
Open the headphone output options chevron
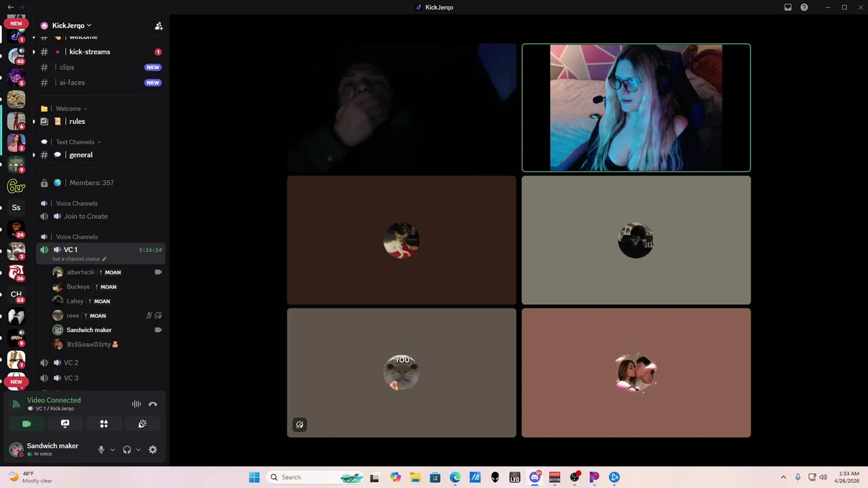click(x=138, y=449)
